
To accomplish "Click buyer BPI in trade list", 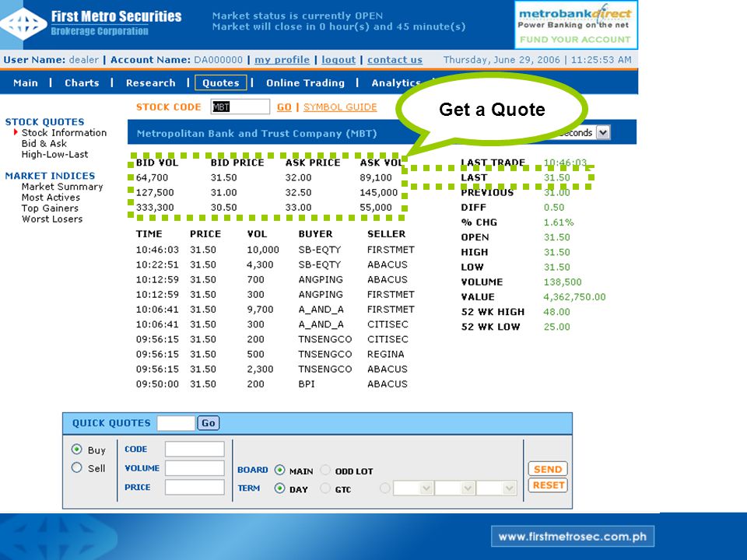I will tap(307, 383).
